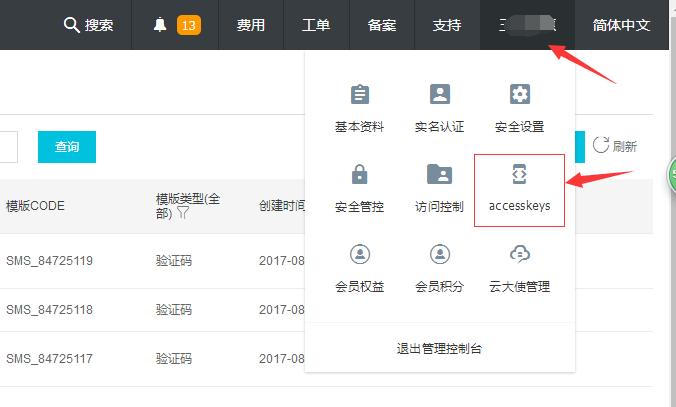Viewport: 676px width, 407px height.
Task: Open 实名认证 person icon
Action: point(439,95)
